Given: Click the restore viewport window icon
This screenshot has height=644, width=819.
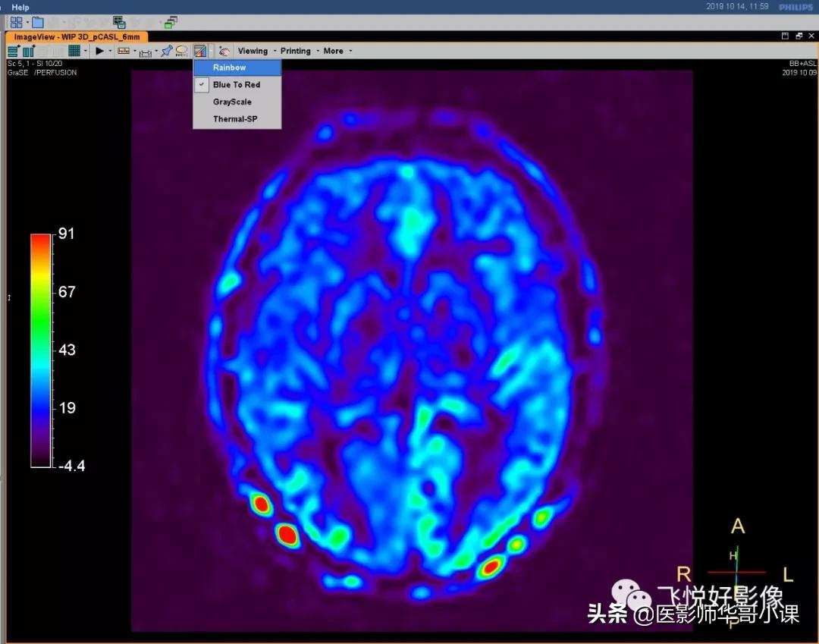Looking at the screenshot, I should tap(799, 36).
